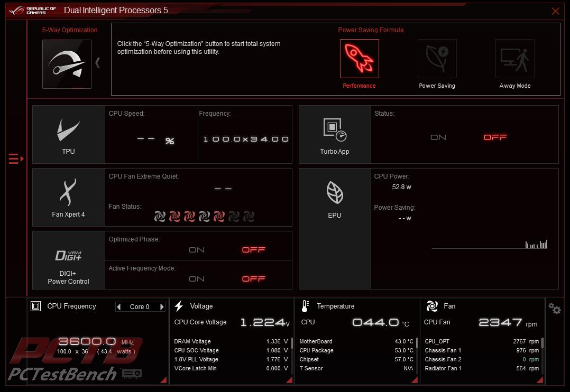Open the Fan Xpert 4 tile label
The height and width of the screenshot is (392, 570).
coord(68,214)
